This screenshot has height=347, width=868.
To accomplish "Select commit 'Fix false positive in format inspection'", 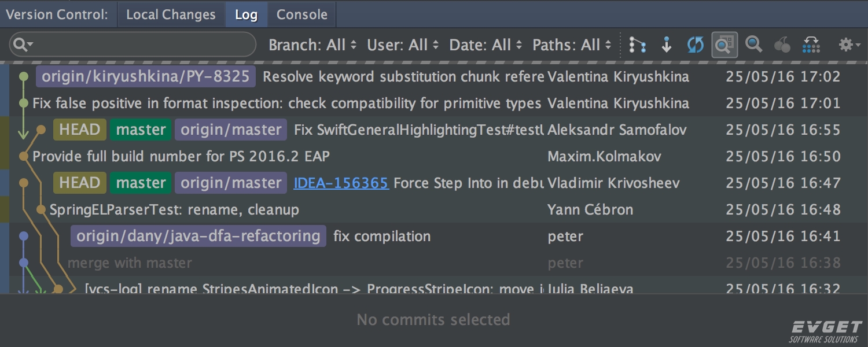I will pyautogui.click(x=286, y=104).
